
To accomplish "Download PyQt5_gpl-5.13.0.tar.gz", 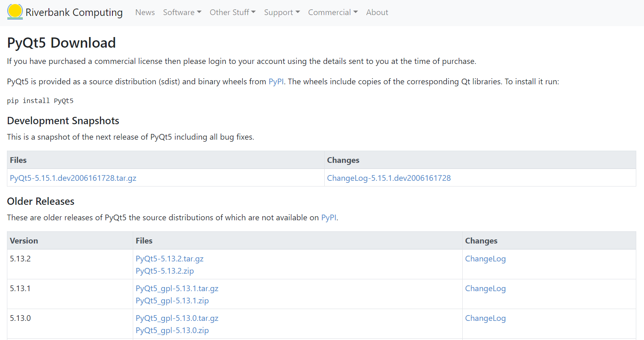I will (177, 318).
